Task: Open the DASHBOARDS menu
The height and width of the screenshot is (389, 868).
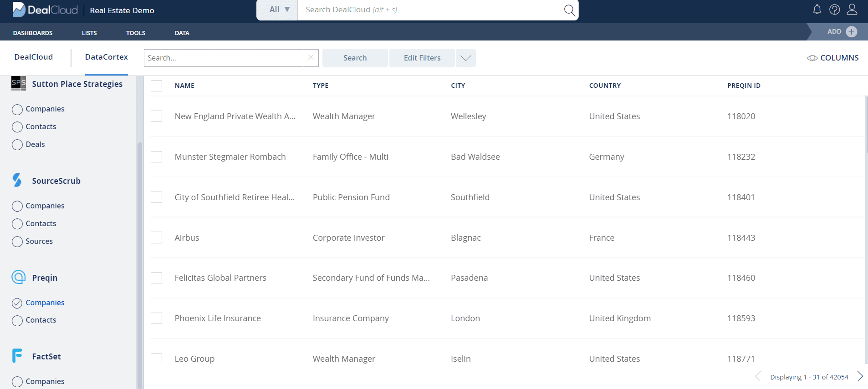Action: point(33,33)
